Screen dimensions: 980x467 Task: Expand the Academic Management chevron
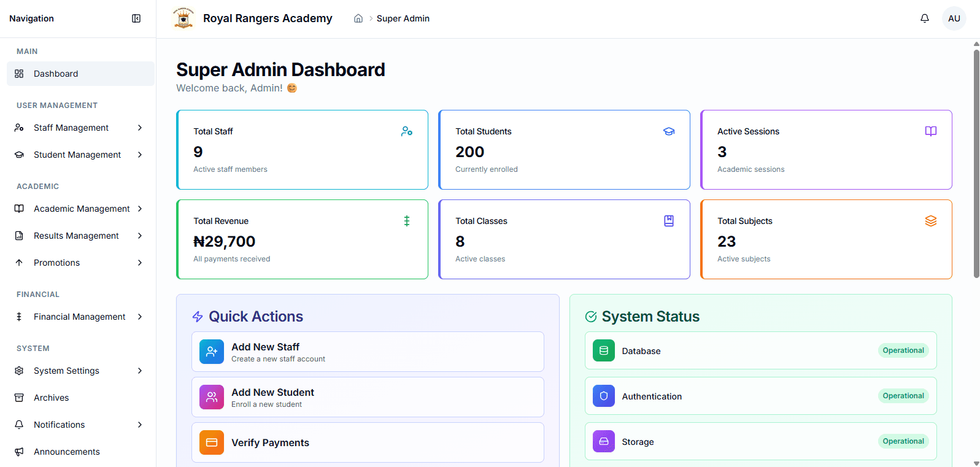click(x=140, y=209)
